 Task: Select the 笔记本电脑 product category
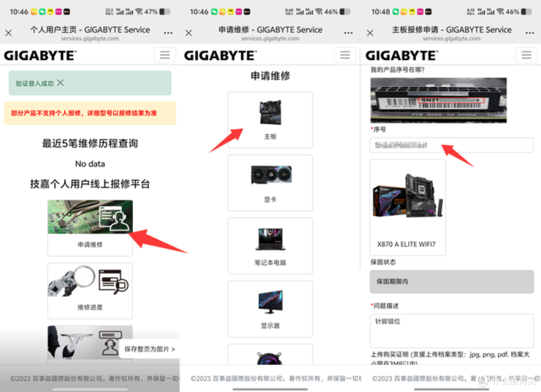coord(270,246)
